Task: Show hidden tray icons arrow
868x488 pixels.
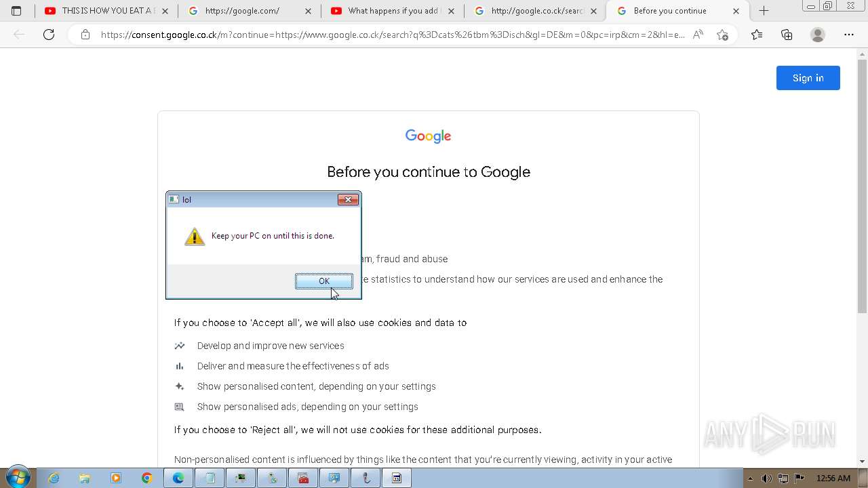Action: pos(750,479)
